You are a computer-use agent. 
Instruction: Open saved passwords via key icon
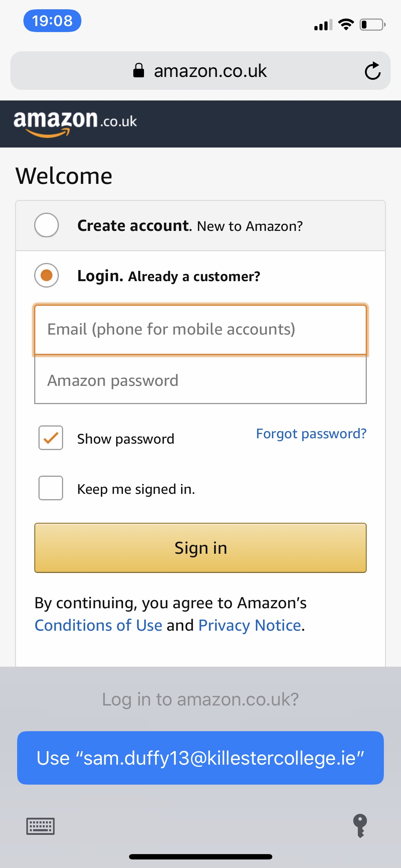click(360, 826)
